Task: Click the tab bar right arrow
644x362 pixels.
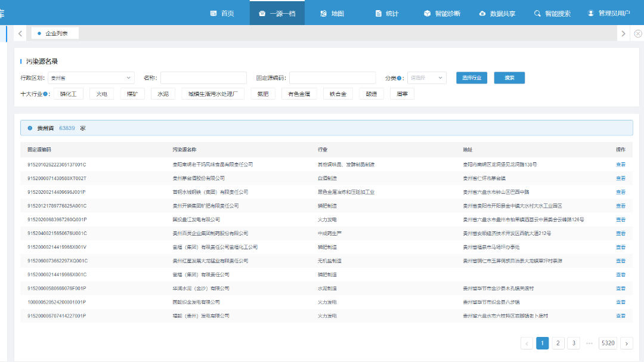Action: coord(624,33)
